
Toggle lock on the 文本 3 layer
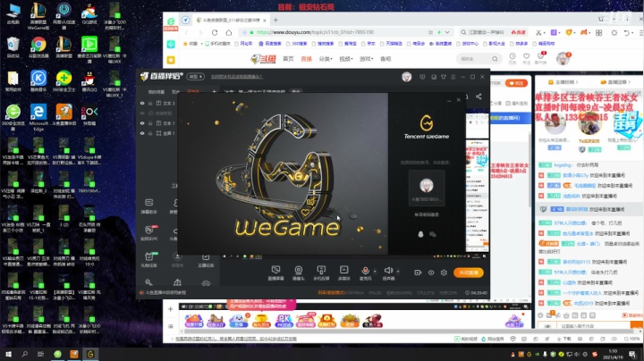(x=150, y=104)
